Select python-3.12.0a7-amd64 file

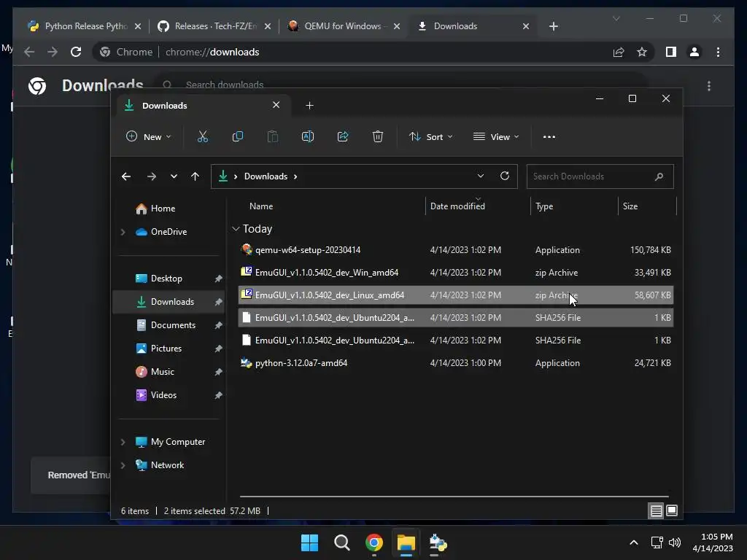pyautogui.click(x=455, y=363)
